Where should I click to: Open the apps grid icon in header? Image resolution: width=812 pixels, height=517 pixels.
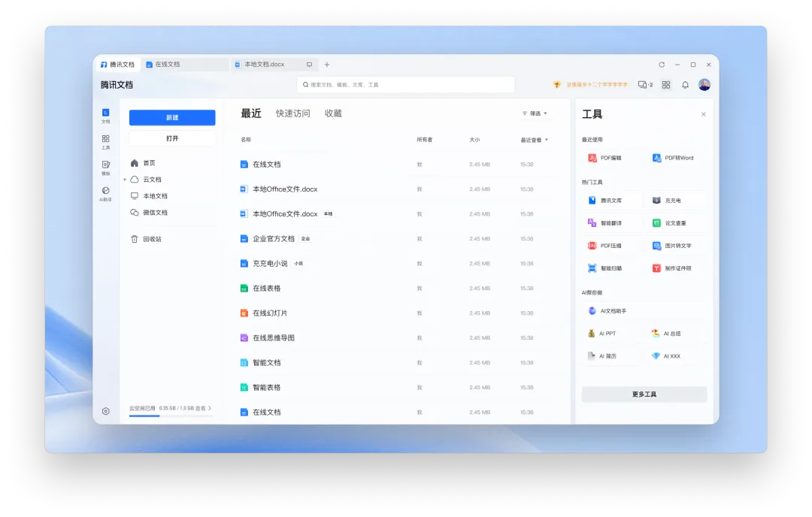point(666,84)
